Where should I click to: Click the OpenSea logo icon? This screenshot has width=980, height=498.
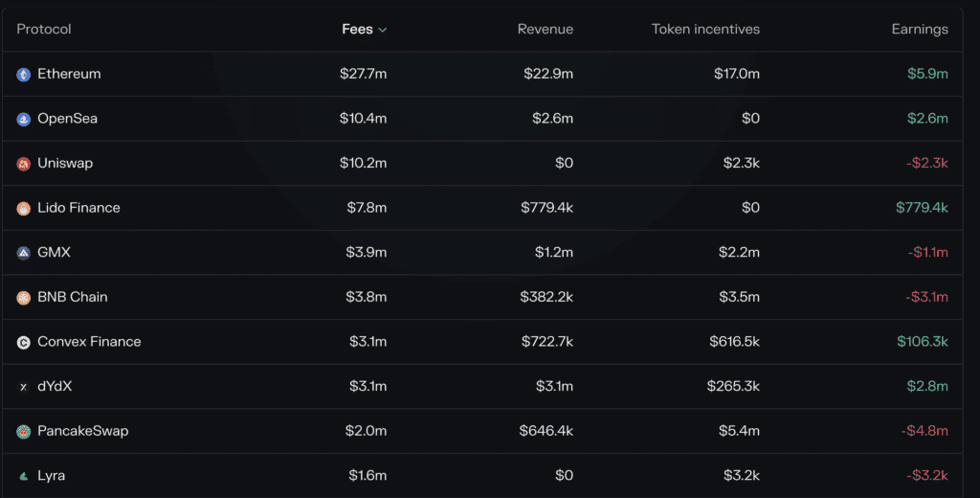[24, 119]
